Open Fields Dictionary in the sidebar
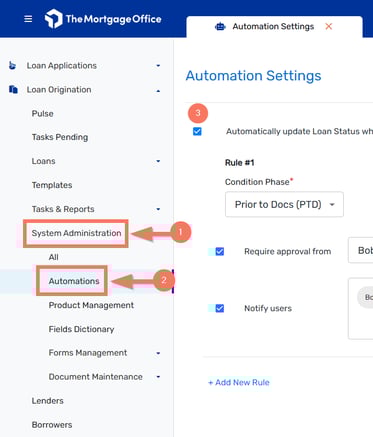 tap(81, 329)
